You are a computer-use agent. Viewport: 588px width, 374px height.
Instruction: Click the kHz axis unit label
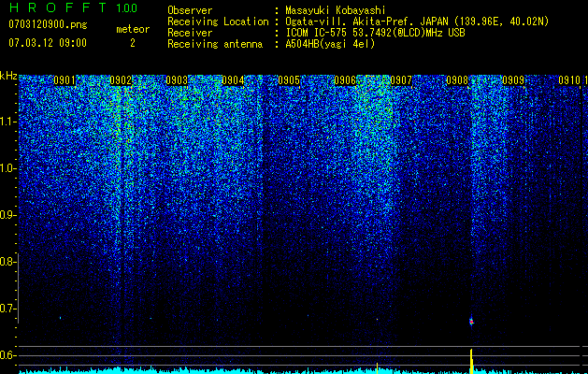pos(8,76)
